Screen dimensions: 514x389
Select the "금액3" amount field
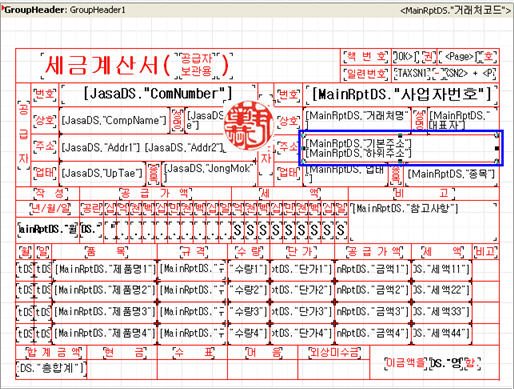click(x=372, y=312)
